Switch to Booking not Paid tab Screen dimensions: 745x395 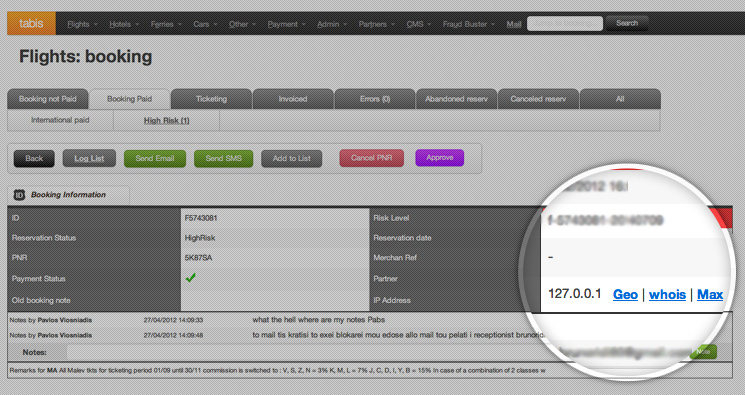tap(48, 99)
